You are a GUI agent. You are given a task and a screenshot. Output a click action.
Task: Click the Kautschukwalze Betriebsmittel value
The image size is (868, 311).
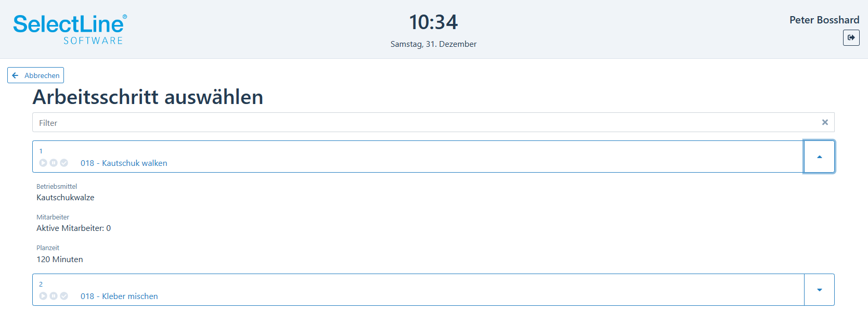tap(66, 198)
